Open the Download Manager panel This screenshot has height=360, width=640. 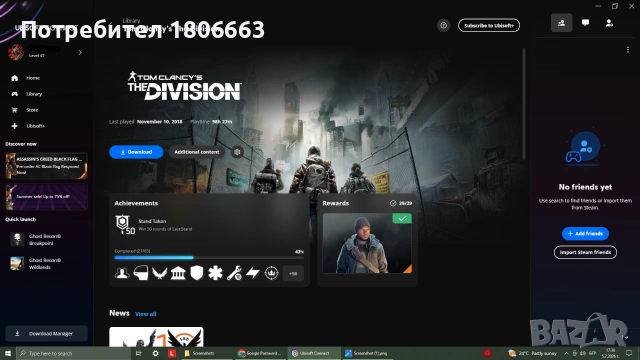coord(47,333)
